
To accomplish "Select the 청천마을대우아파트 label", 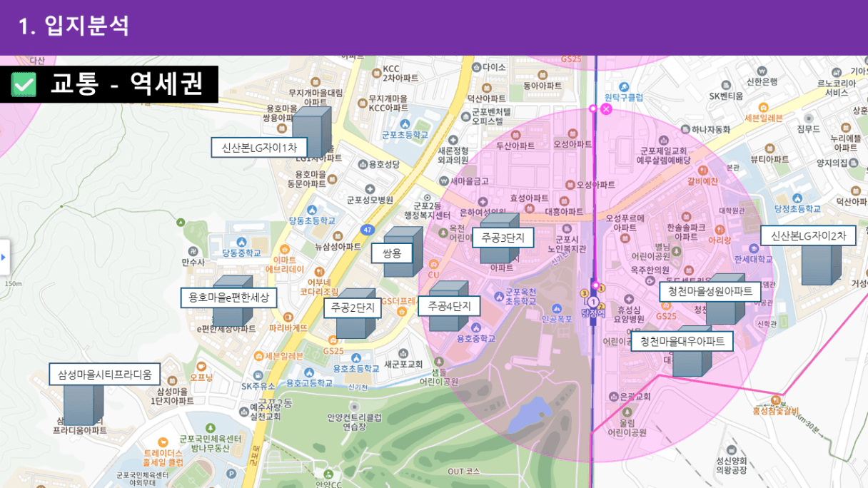I will click(682, 341).
